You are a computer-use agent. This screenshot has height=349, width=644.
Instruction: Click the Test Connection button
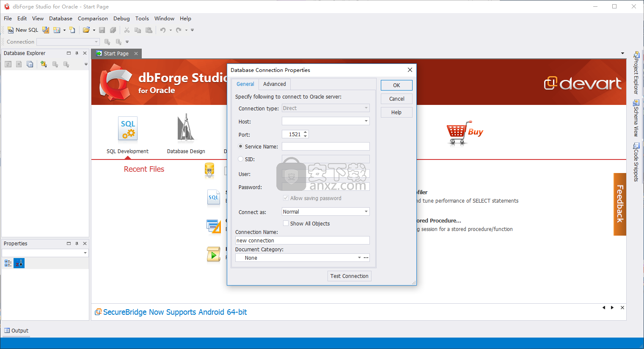350,276
